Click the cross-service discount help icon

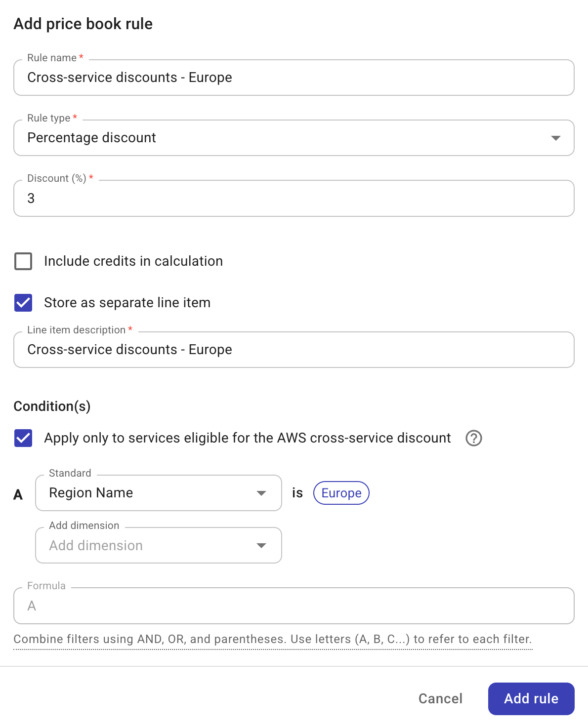point(473,438)
